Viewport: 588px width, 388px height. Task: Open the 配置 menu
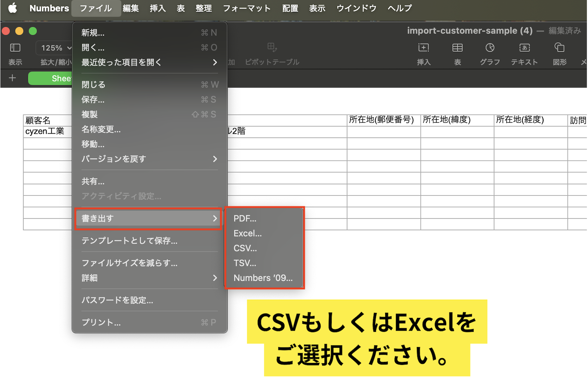[290, 8]
